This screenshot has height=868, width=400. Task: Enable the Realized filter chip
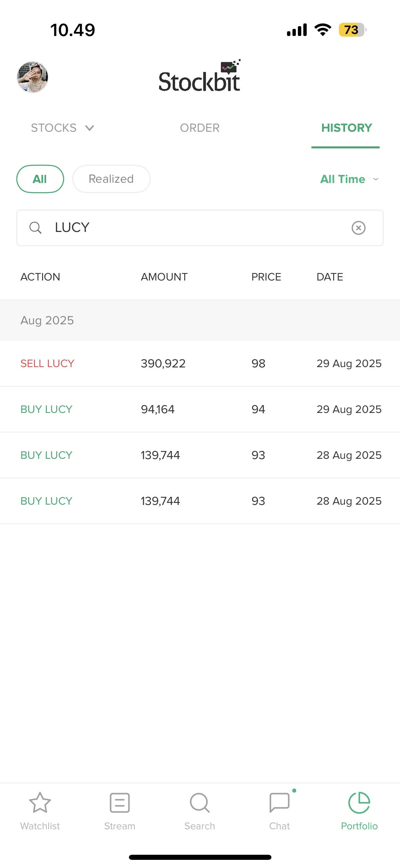pos(111,179)
